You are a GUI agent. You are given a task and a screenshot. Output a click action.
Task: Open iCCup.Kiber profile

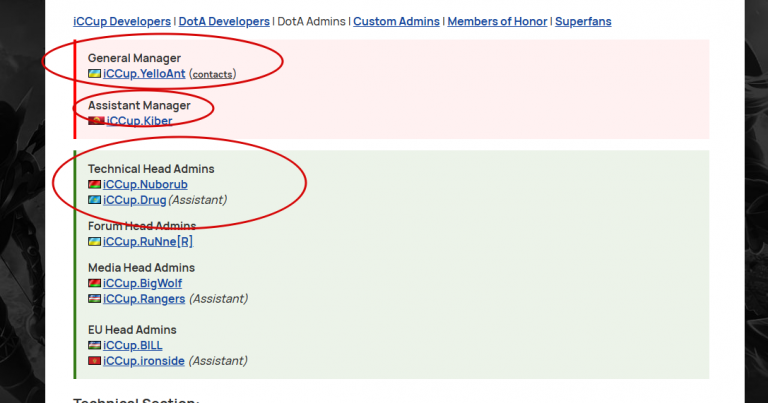(x=139, y=121)
